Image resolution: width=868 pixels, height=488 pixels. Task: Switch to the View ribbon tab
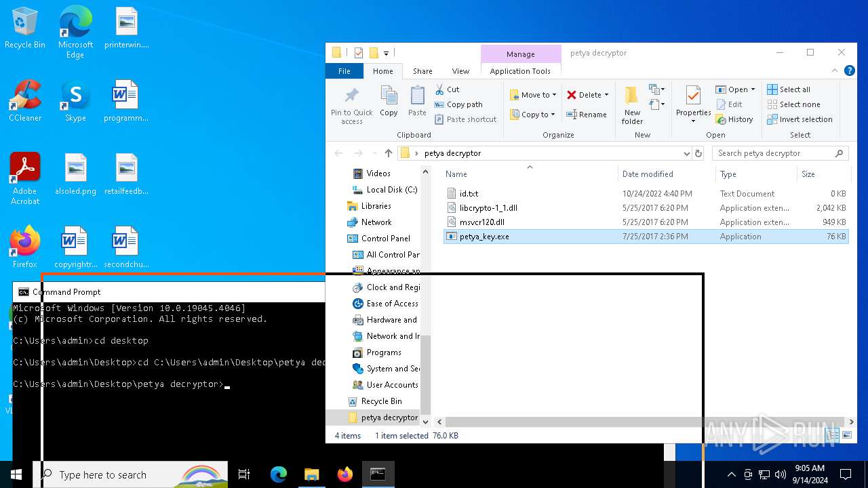460,71
